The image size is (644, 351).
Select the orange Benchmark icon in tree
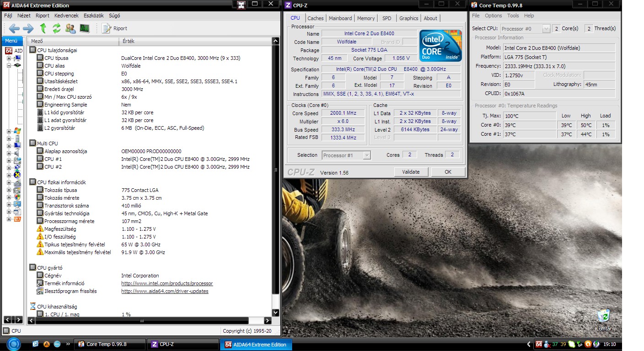pyautogui.click(x=17, y=219)
